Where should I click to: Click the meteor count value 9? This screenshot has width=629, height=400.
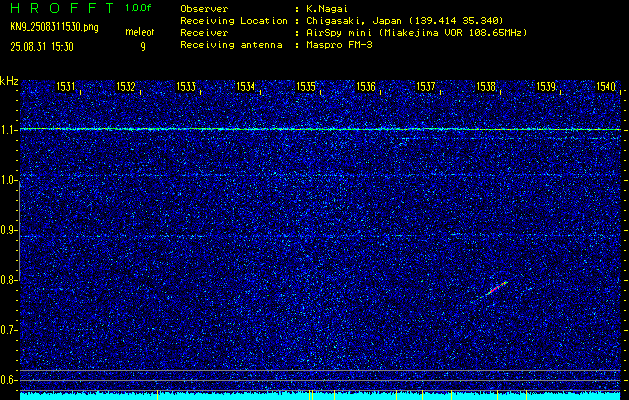(x=143, y=47)
